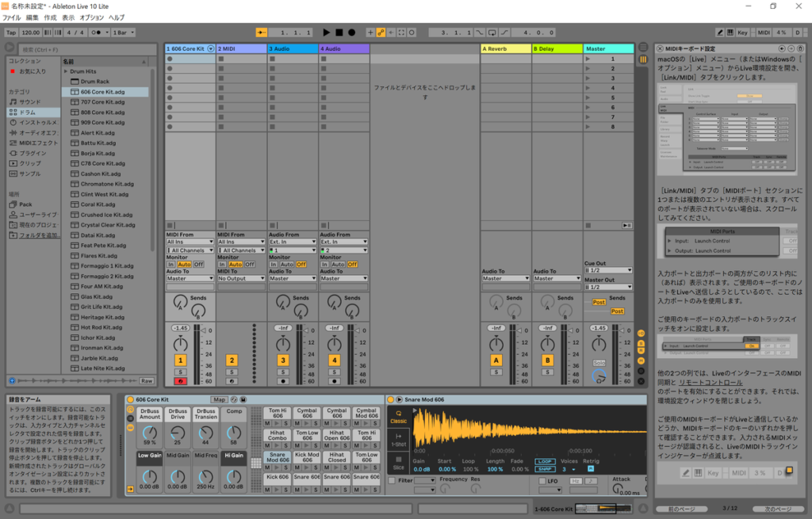Screen dimensions: 812x519
Task: Toggle return track B activator
Action: [547, 361]
